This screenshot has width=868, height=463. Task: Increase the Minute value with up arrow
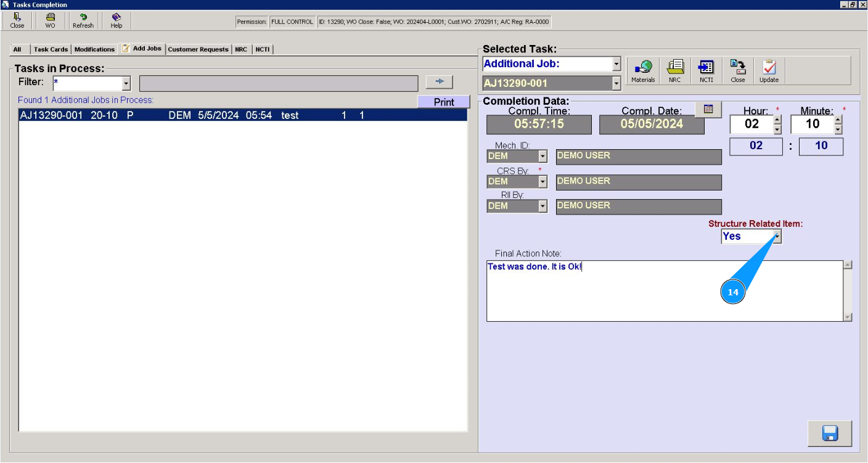pyautogui.click(x=838, y=120)
